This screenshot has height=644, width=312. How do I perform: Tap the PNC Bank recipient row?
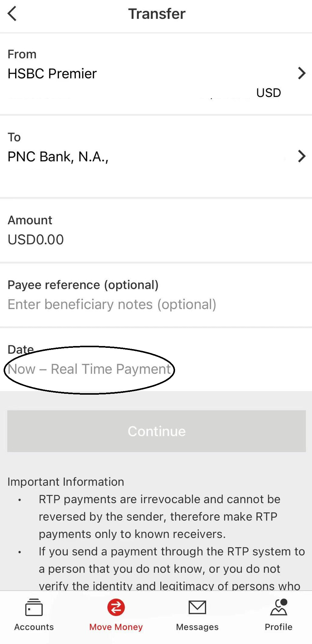pos(121,156)
